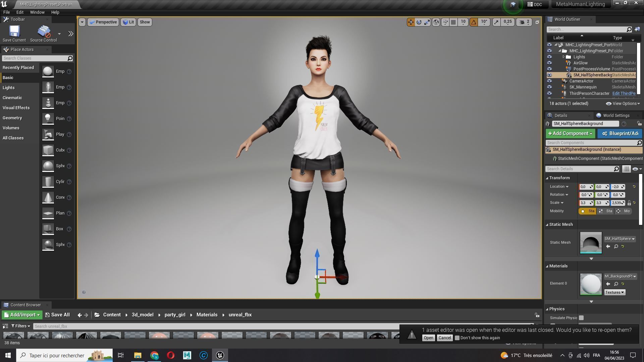This screenshot has height=362, width=644.
Task: Select the translate (move) gizmo mode
Action: 411,22
